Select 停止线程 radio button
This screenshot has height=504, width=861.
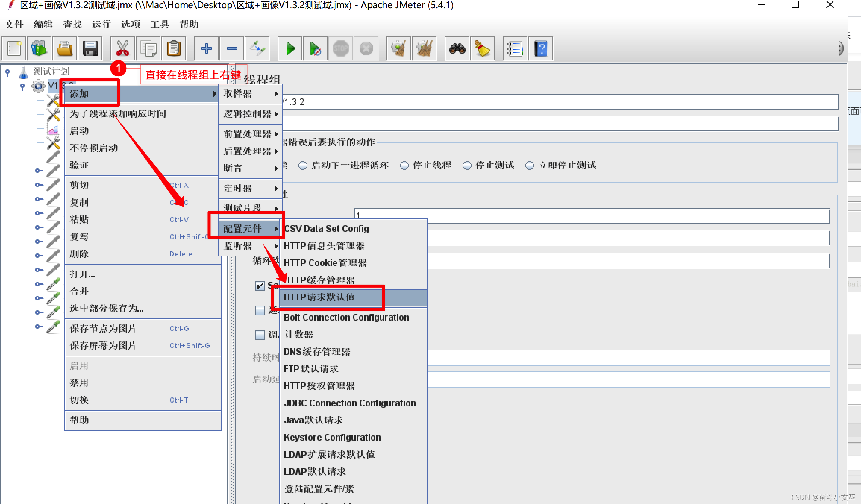point(404,166)
